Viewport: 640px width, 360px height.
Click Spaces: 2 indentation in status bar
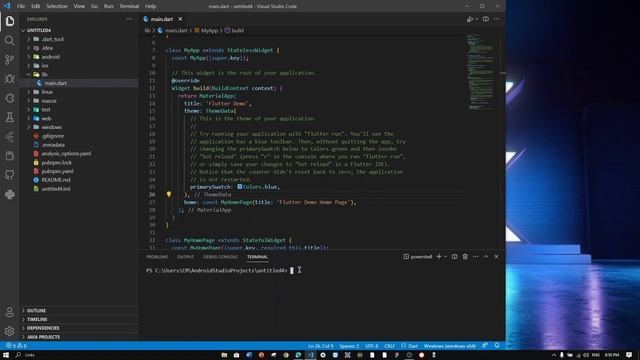pyautogui.click(x=349, y=346)
